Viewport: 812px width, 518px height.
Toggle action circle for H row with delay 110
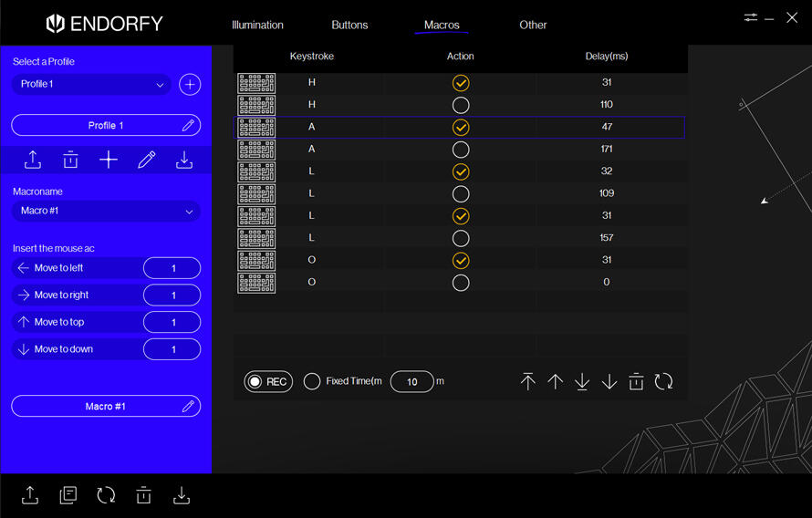click(461, 105)
